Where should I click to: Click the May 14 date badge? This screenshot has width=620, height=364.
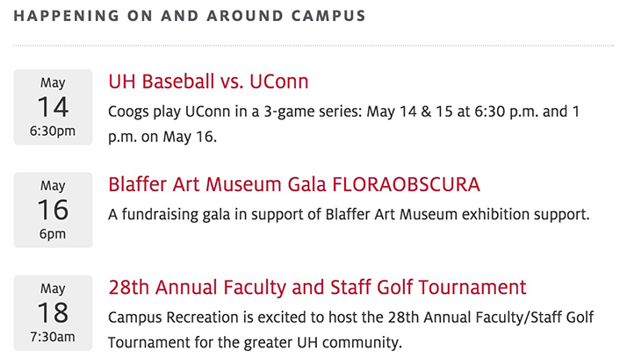[53, 107]
